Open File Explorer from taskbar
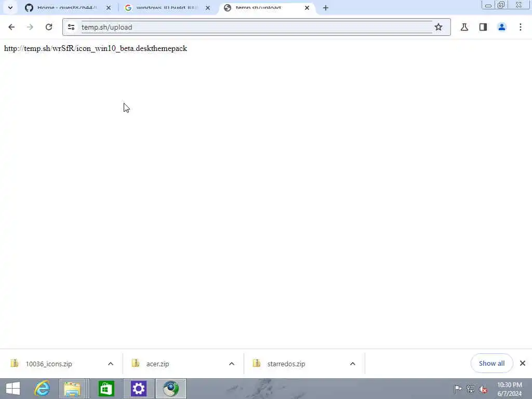This screenshot has height=399, width=532. click(x=73, y=389)
